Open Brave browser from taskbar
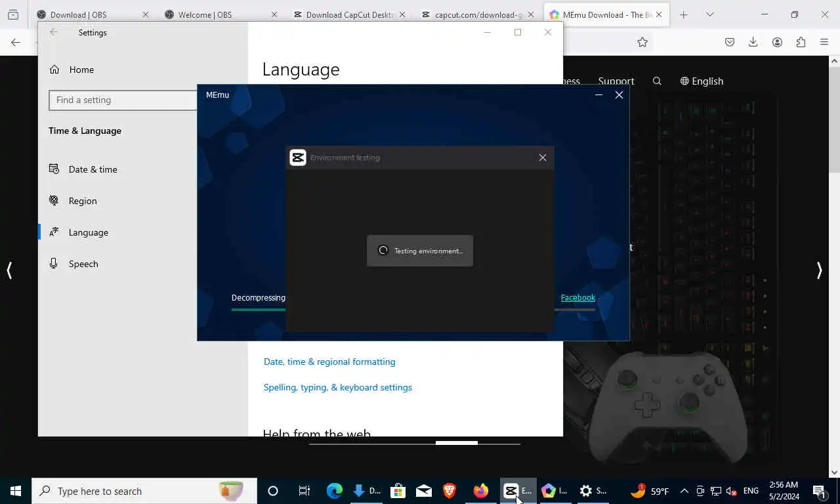840x504 pixels. tap(450, 491)
